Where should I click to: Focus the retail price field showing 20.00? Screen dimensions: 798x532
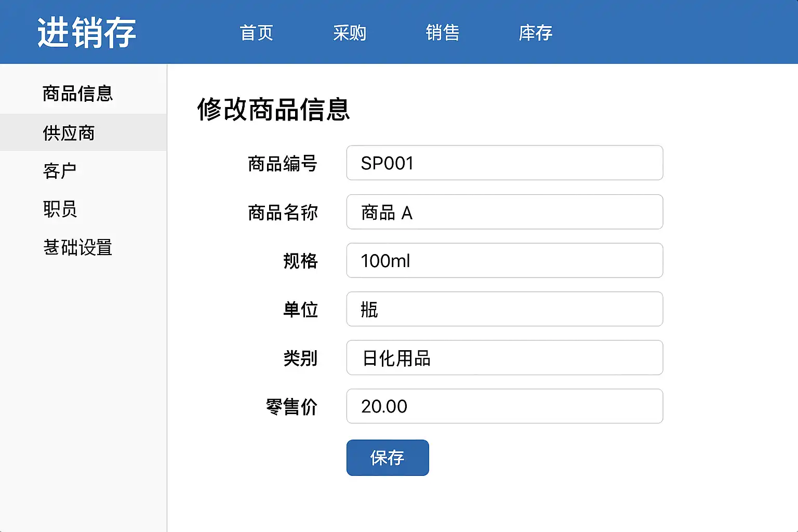(x=504, y=406)
